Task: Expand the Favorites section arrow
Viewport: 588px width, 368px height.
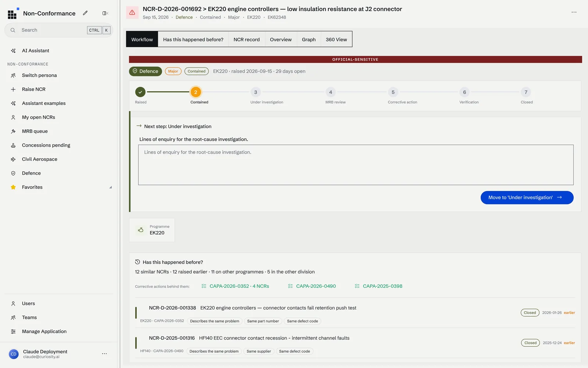Action: click(110, 187)
